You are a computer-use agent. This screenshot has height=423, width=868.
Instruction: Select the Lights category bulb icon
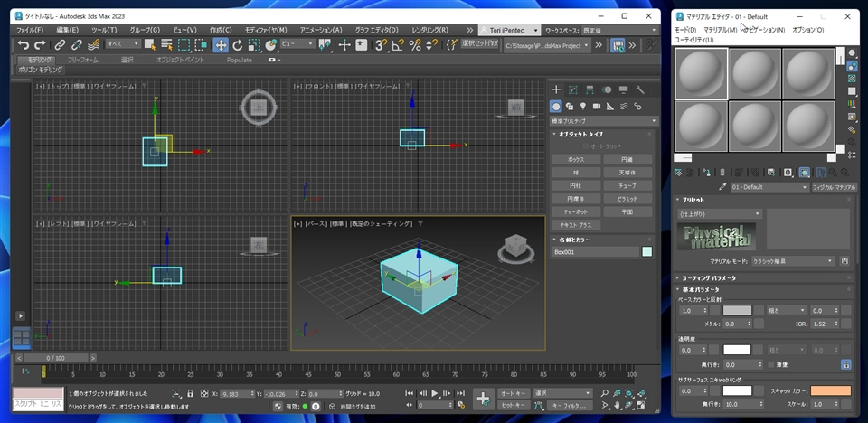coord(583,107)
